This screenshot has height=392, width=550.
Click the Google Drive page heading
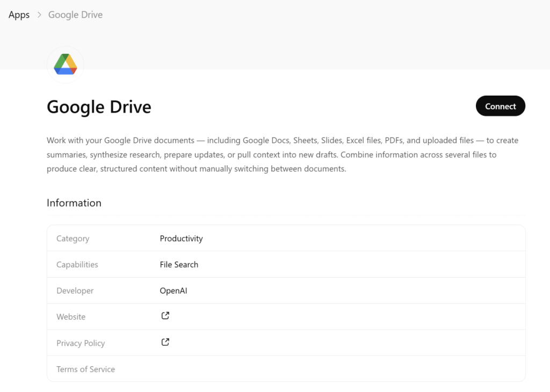pos(99,107)
